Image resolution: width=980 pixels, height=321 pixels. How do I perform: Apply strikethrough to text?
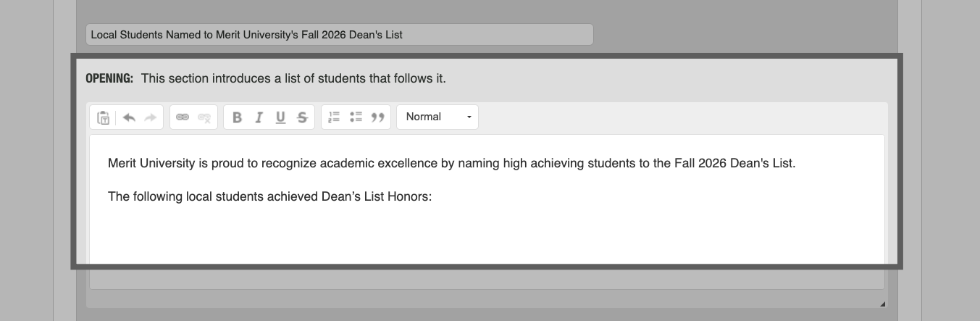click(x=302, y=117)
